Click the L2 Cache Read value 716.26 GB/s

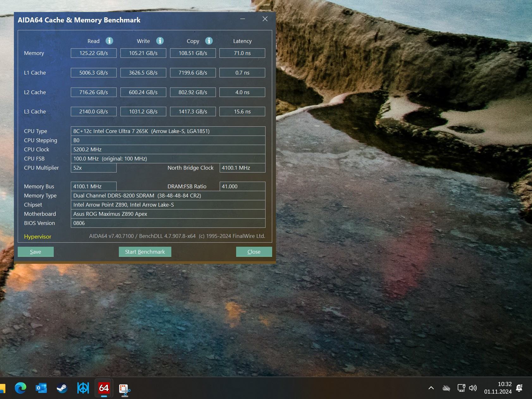click(94, 92)
